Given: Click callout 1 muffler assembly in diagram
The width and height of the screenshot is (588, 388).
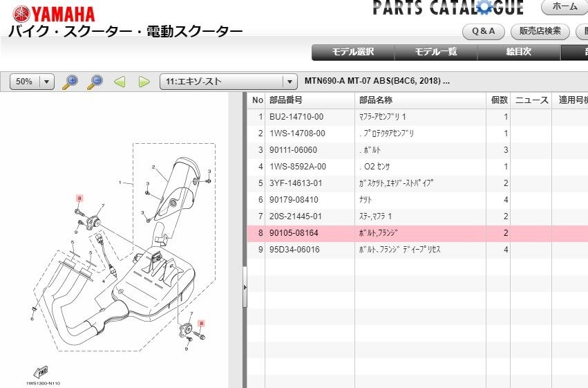Looking at the screenshot, I should (120, 183).
